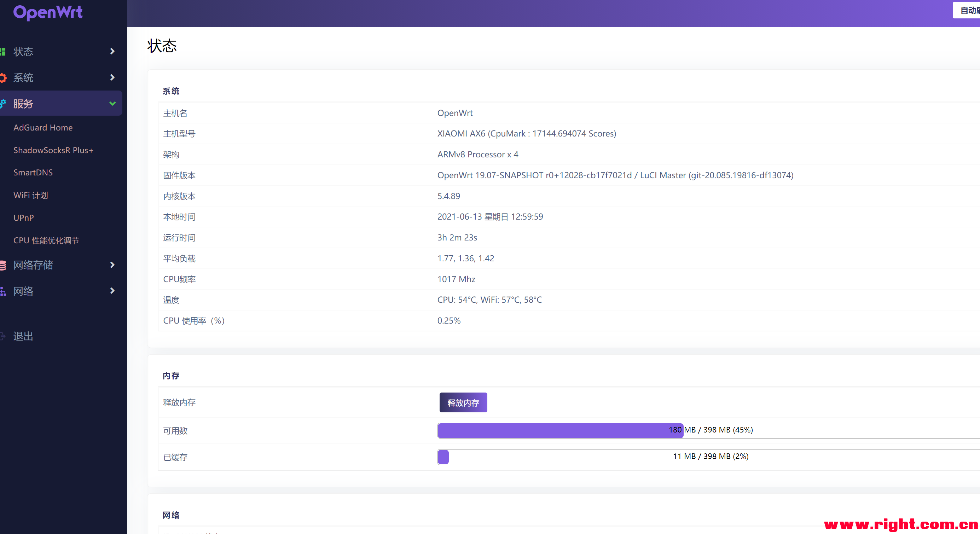
Task: Click the 主机名 row label
Action: [175, 113]
